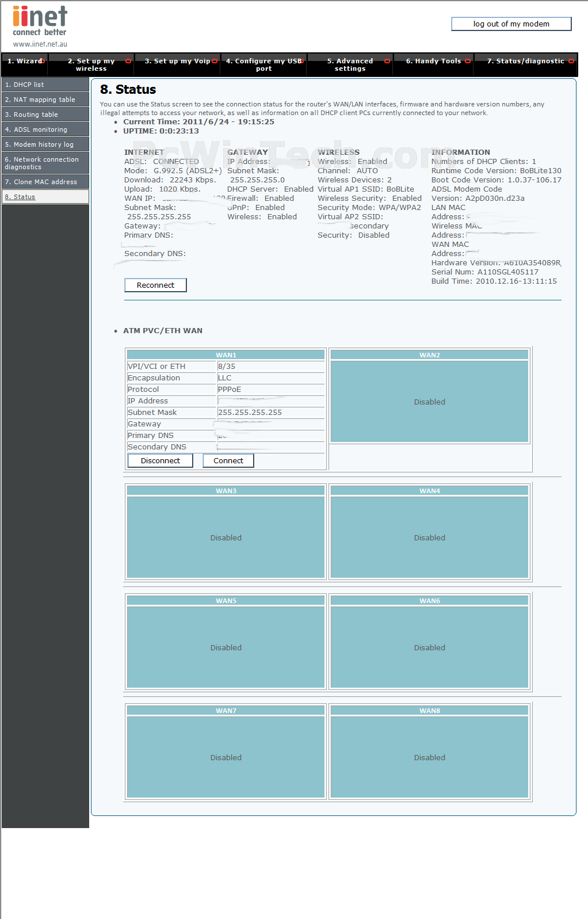Open Status/diagnostic tab
Screen dimensions: 588x919
[x=525, y=61]
